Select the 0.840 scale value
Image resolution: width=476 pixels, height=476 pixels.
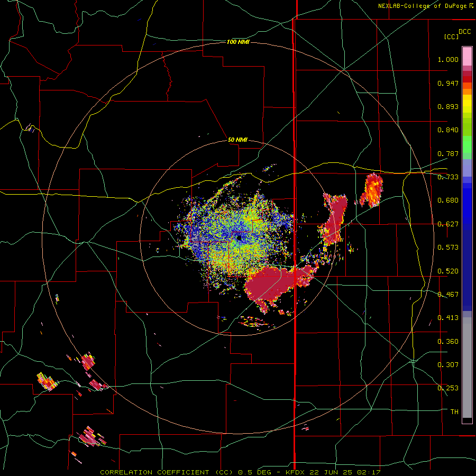click(448, 130)
